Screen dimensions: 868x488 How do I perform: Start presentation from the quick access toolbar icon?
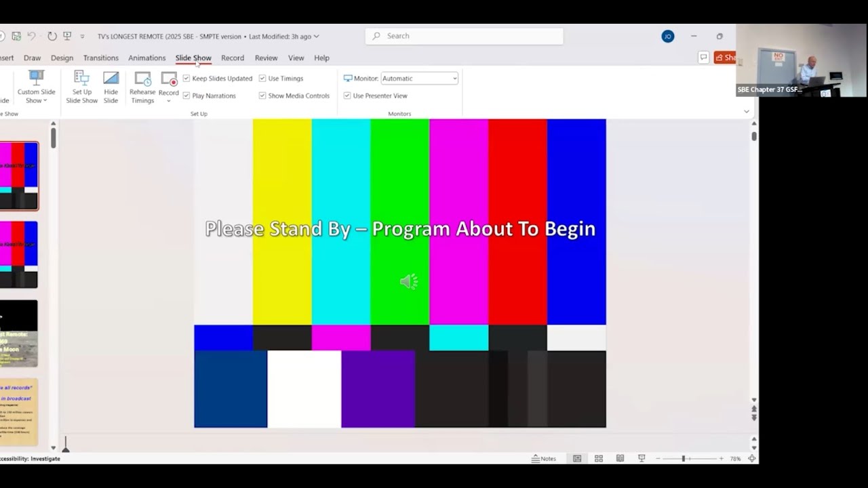(67, 36)
